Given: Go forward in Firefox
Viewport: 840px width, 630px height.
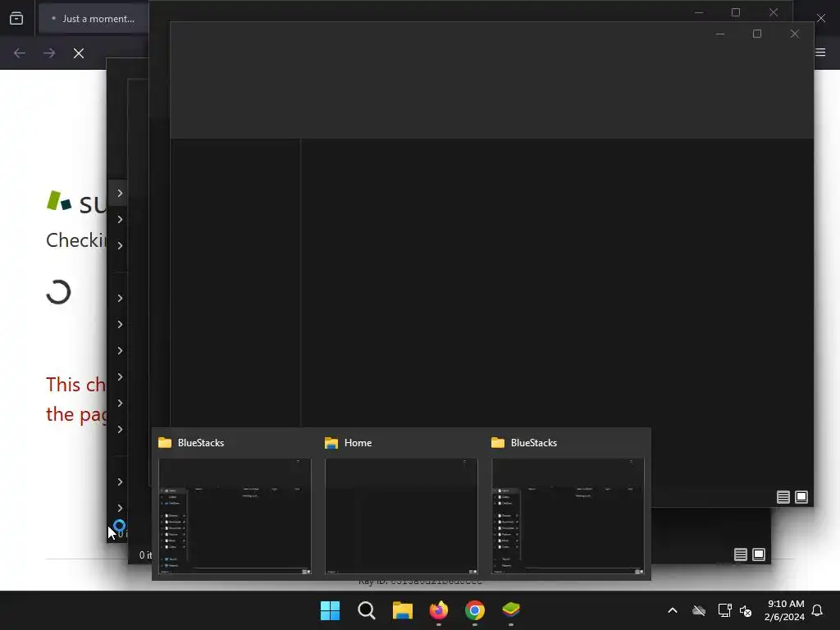Looking at the screenshot, I should coord(49,53).
